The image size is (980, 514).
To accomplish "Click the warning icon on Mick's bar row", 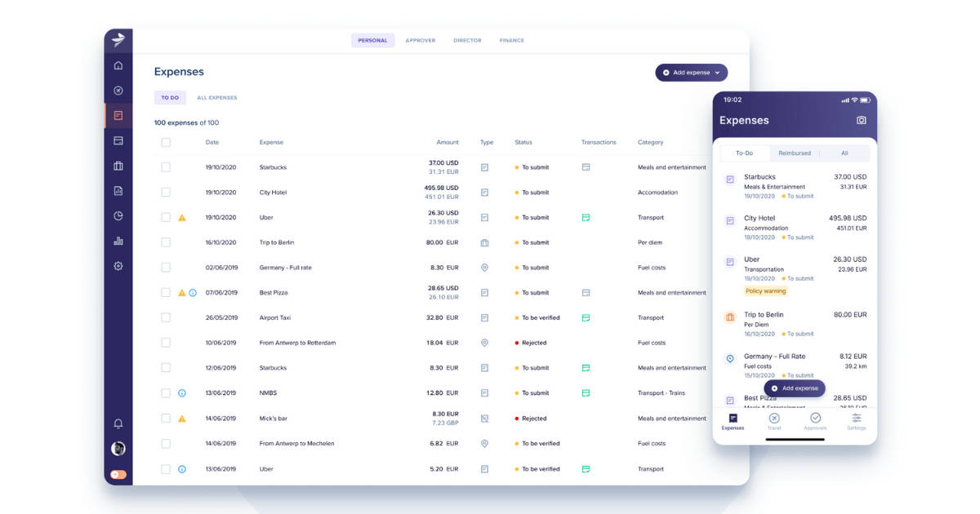I will click(182, 419).
